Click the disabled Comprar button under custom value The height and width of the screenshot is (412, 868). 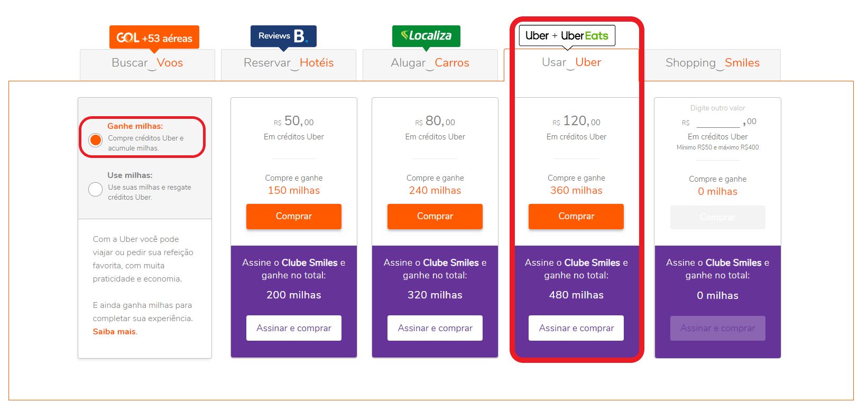[718, 217]
